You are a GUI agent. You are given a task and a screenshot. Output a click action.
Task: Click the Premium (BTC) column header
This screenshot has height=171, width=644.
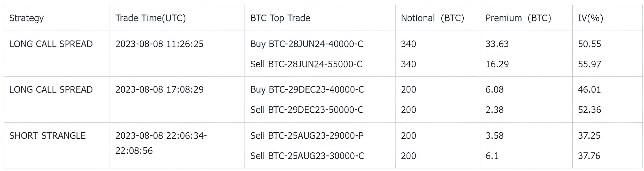(518, 18)
